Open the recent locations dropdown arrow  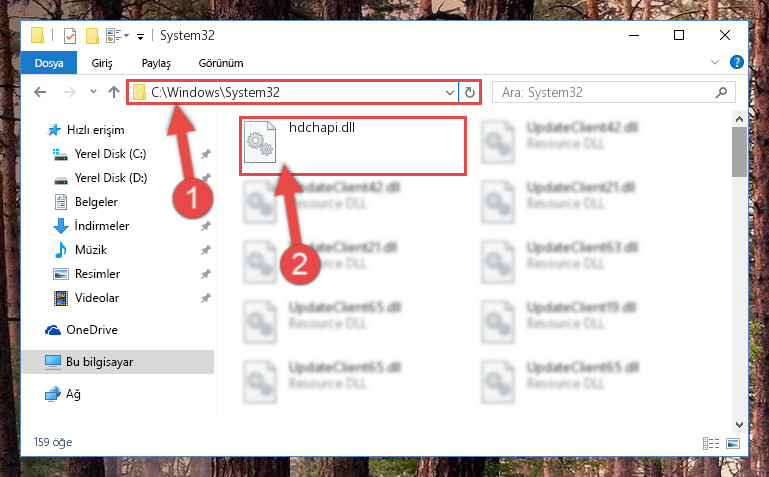(93, 92)
